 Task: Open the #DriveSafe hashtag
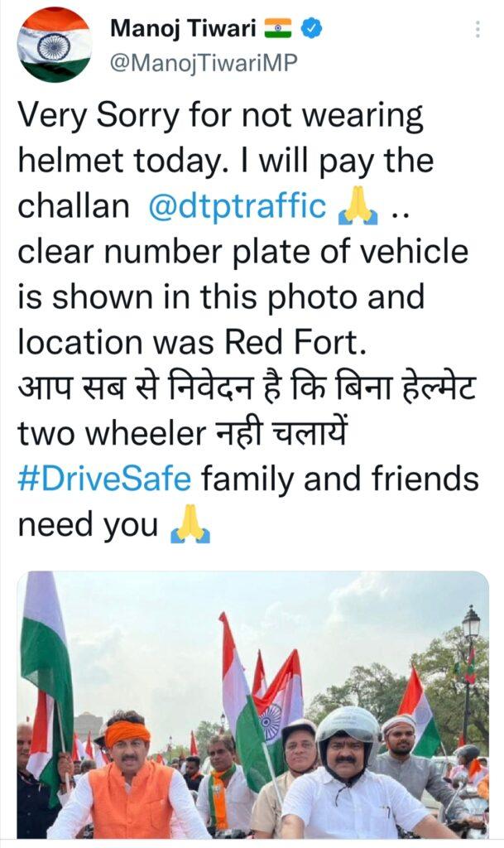coord(104,479)
